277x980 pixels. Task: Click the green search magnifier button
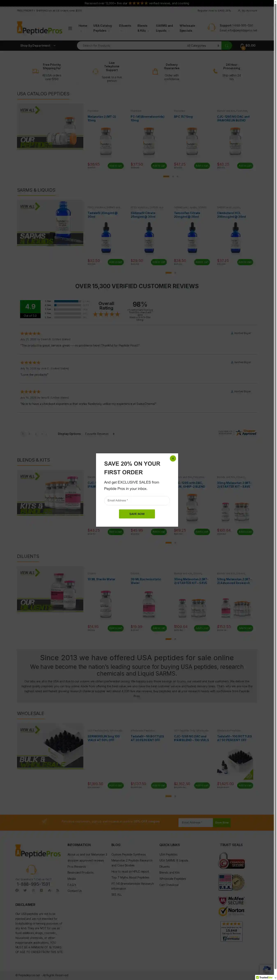tap(227, 46)
